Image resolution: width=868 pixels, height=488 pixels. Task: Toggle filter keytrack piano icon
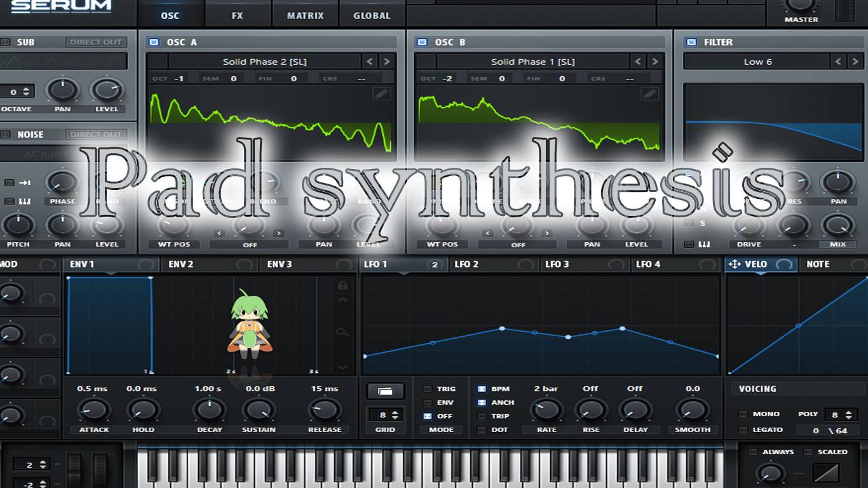pyautogui.click(x=704, y=244)
